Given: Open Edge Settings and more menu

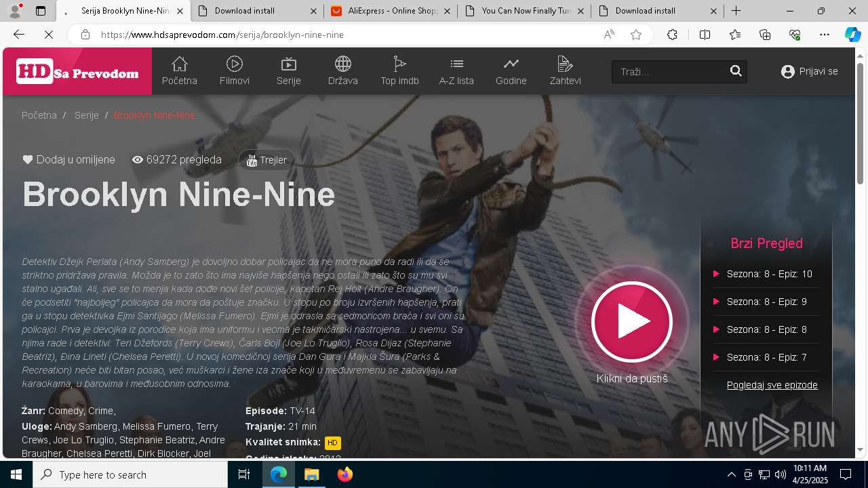Looking at the screenshot, I should [x=825, y=35].
